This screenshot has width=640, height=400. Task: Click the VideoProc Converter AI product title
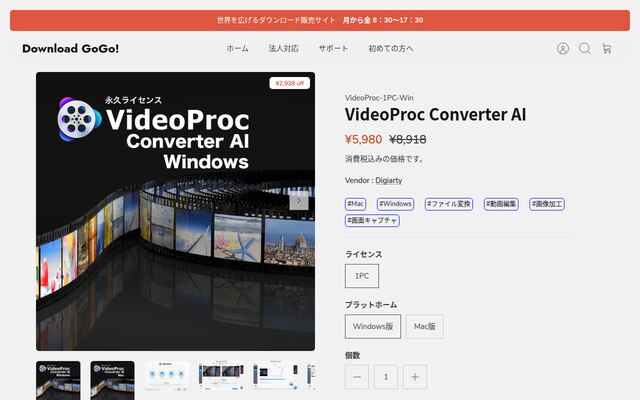pyautogui.click(x=435, y=114)
